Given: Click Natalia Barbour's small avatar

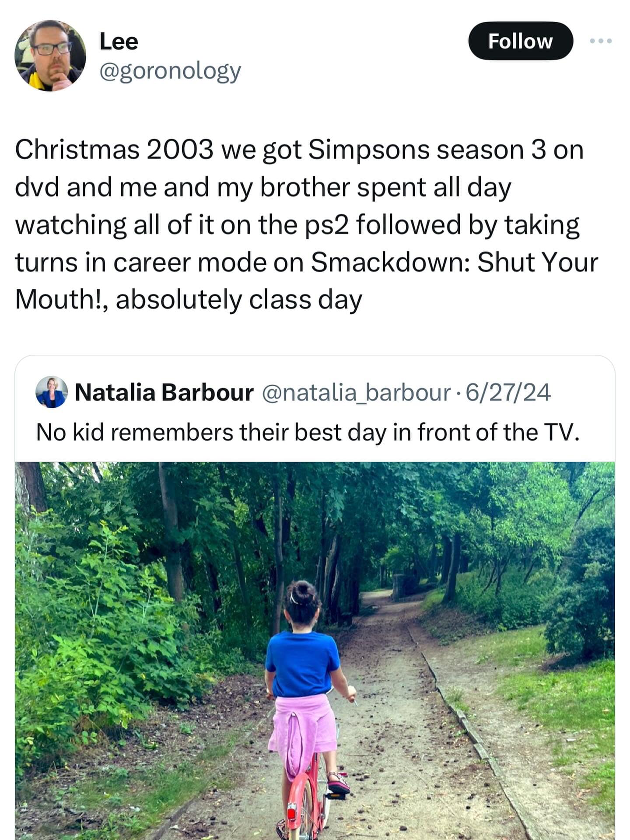Looking at the screenshot, I should click(51, 392).
